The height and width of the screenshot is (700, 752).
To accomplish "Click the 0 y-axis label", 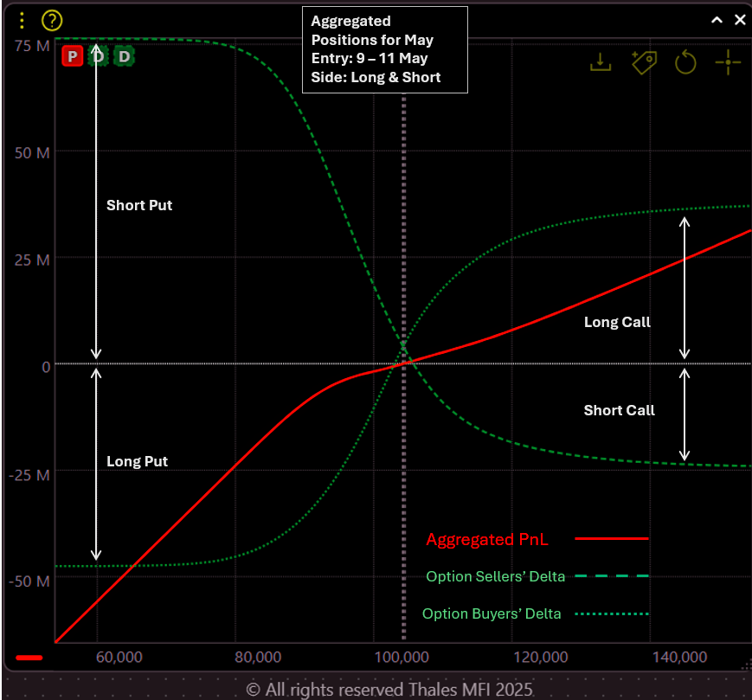I will click(x=46, y=367).
